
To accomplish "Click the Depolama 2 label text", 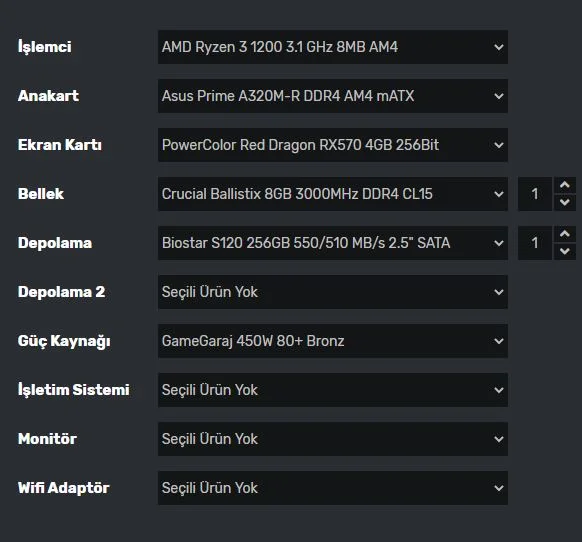I will click(62, 292).
